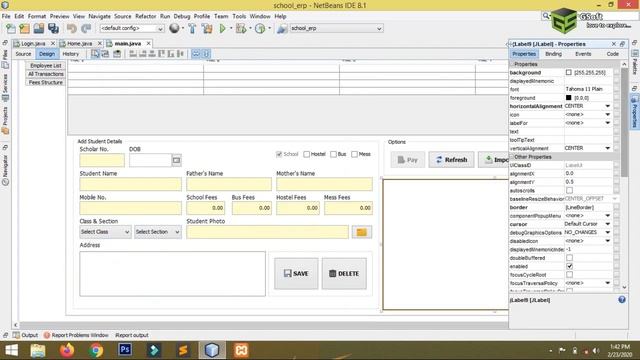Open XAMPP from the taskbar
640x360 pixels.
(241, 350)
